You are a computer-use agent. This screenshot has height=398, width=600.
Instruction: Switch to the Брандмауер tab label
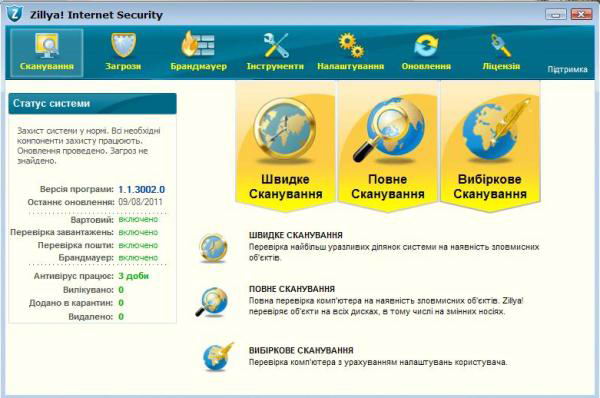(199, 66)
